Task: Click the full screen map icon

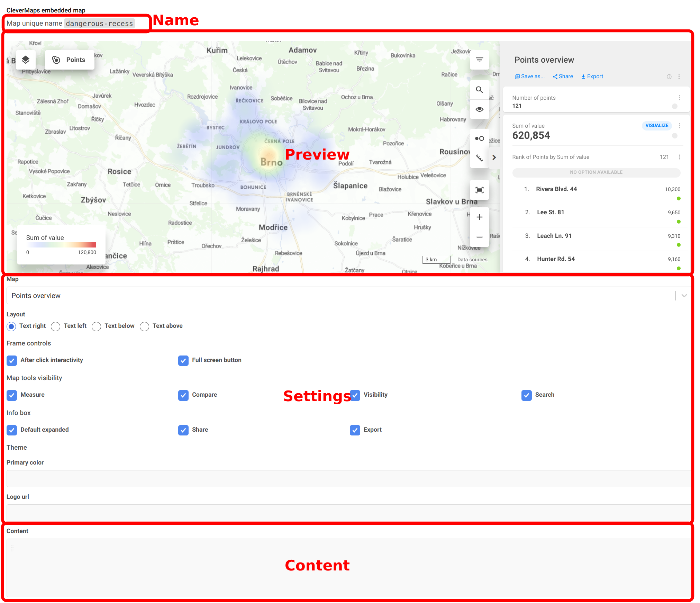Action: coord(479,190)
